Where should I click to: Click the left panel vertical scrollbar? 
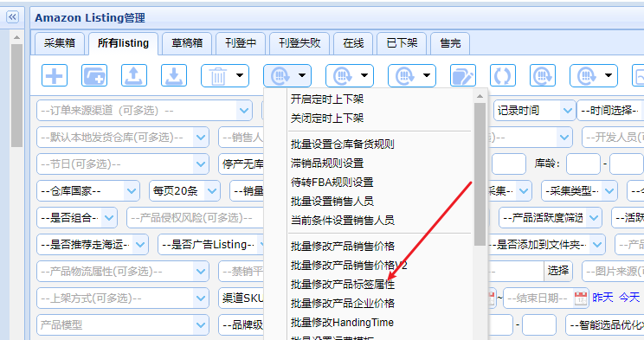click(16, 95)
